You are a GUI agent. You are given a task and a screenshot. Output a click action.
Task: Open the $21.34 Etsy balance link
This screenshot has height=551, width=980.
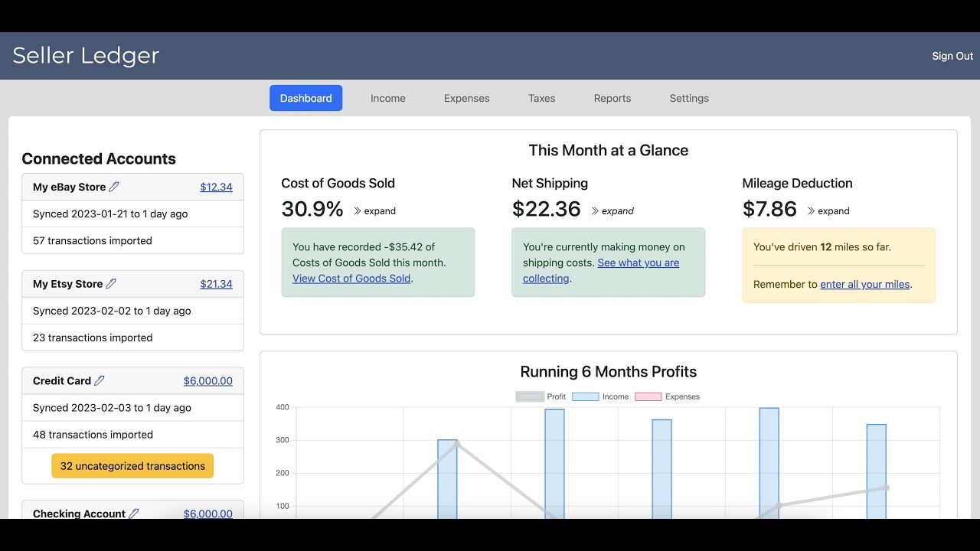pos(216,284)
